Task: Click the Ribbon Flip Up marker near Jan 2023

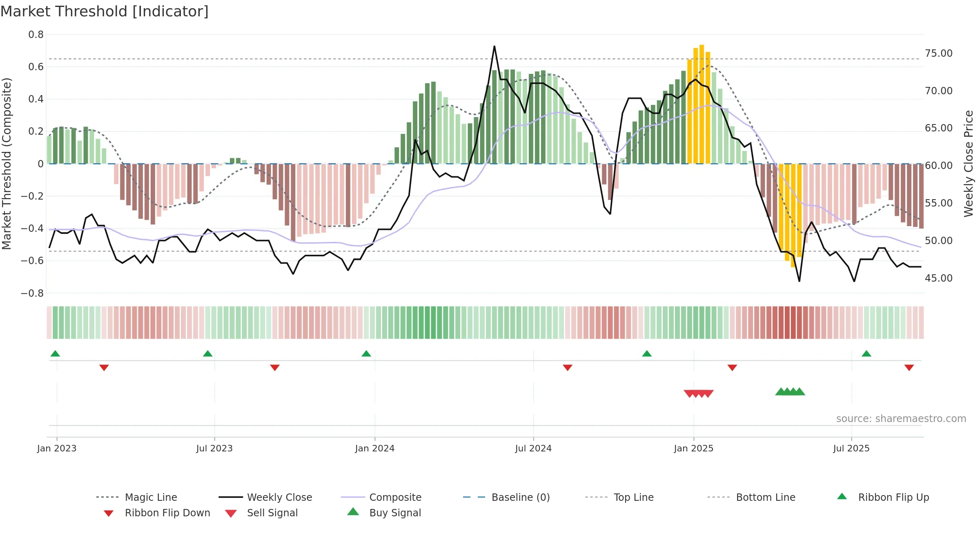Action: click(x=55, y=353)
